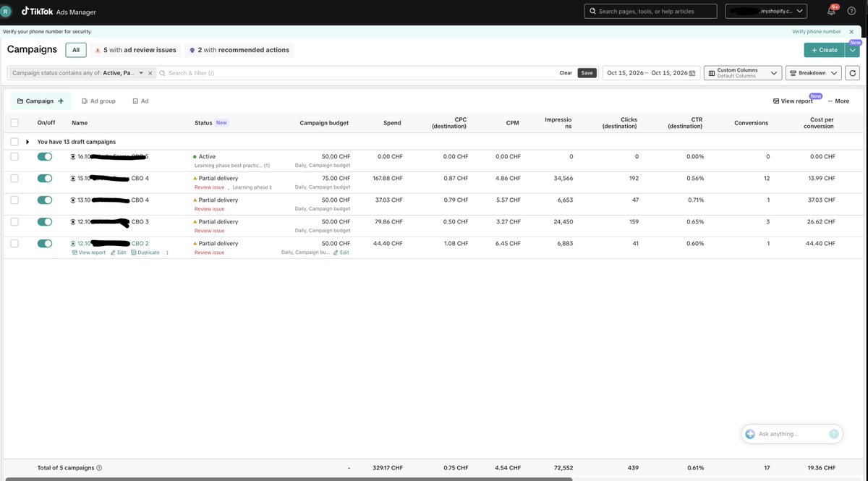The width and height of the screenshot is (868, 481).
Task: Check the checkbox for the 15.10 CBO 4 row
Action: [14, 179]
